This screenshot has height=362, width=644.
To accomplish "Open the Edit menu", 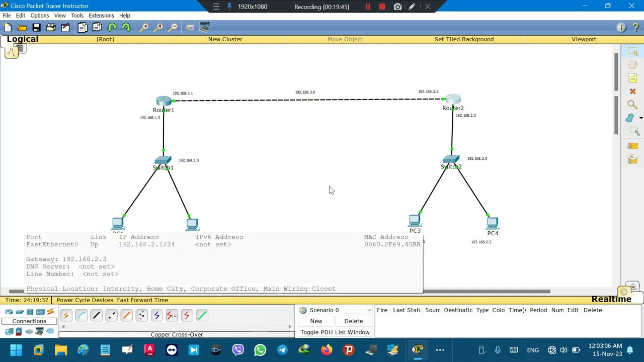I will 20,16.
